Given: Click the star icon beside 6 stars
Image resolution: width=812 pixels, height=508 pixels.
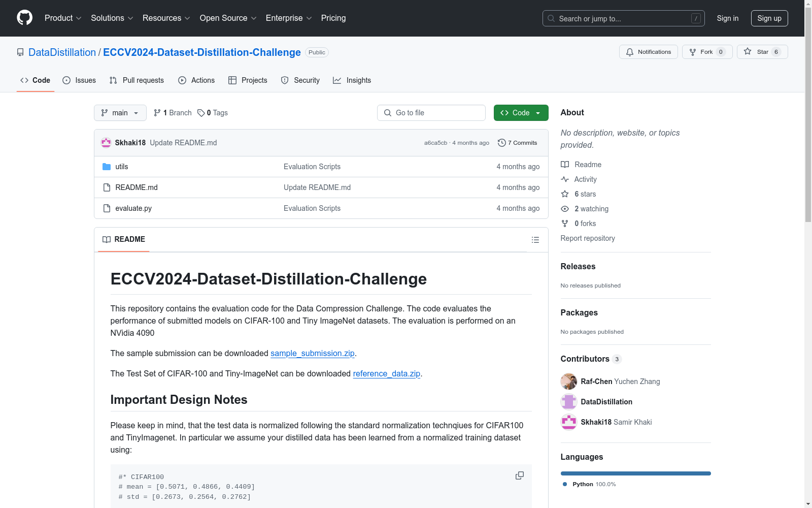Looking at the screenshot, I should (x=565, y=194).
